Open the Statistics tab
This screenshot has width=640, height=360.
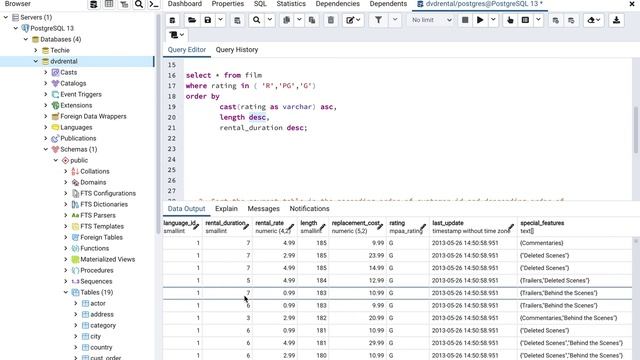click(x=291, y=4)
